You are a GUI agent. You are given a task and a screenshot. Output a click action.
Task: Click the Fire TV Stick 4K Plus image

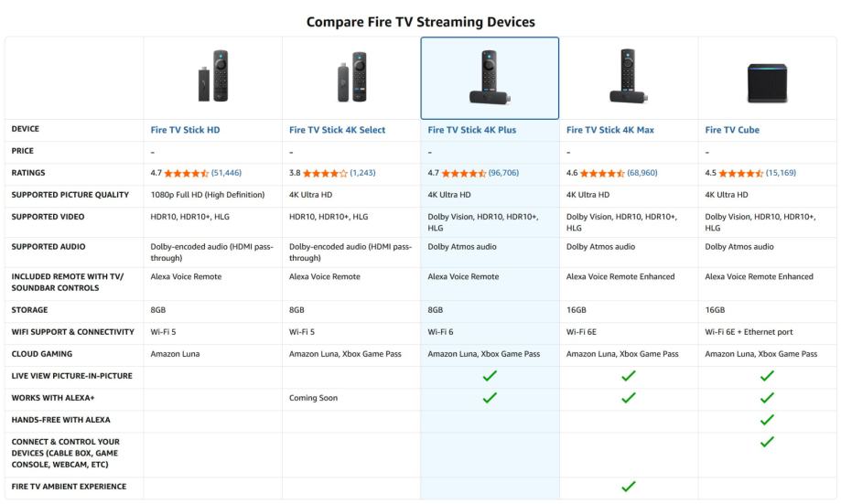click(x=490, y=77)
